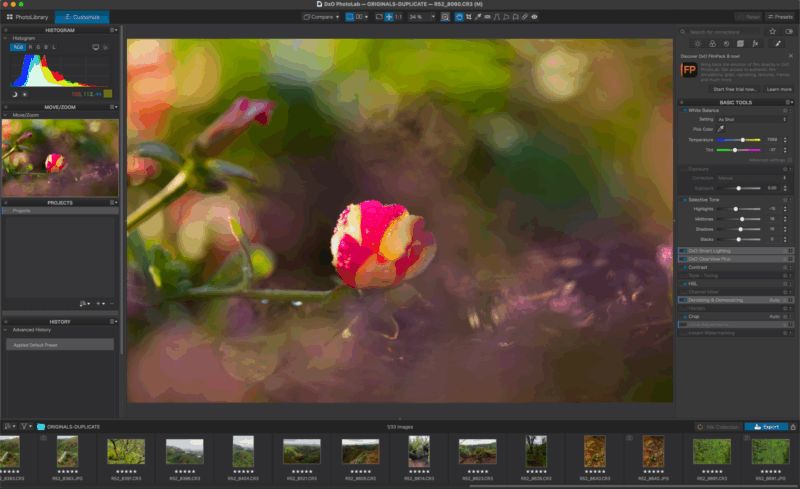Screen dimensions: 800x489
Task: Open the Effects fx palette tab
Action: coord(756,44)
